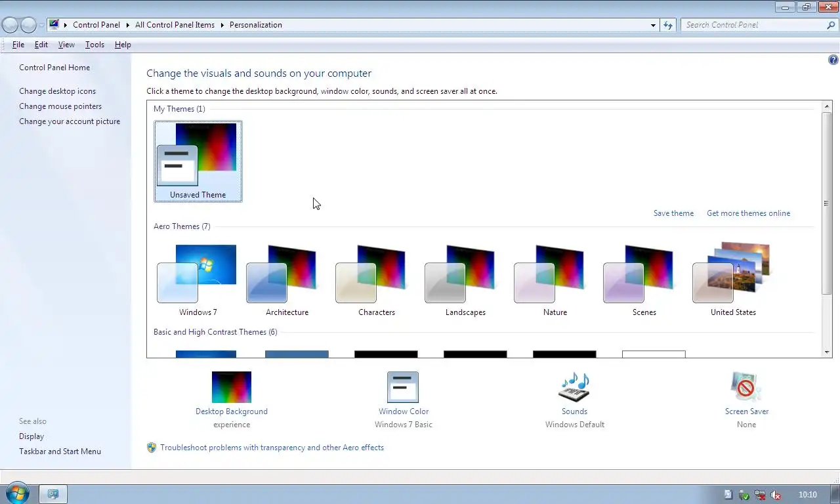The image size is (840, 504).
Task: Open the Help menu
Action: coord(123,45)
